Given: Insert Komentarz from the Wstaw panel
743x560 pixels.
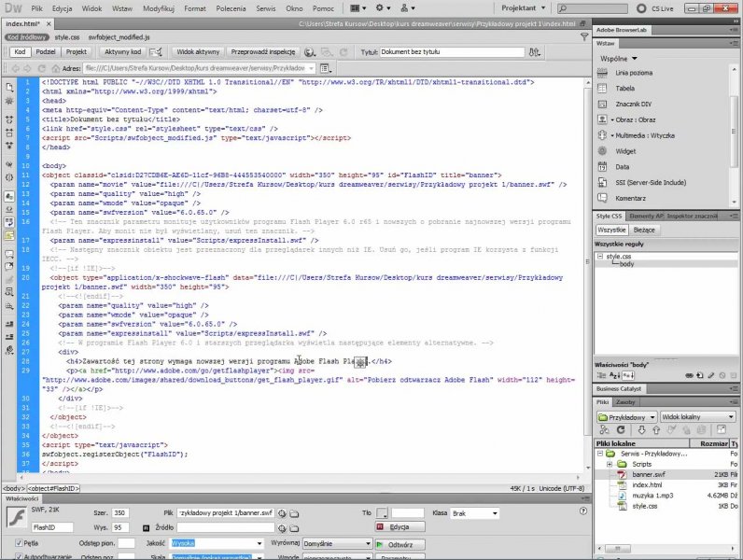Looking at the screenshot, I should [630, 198].
